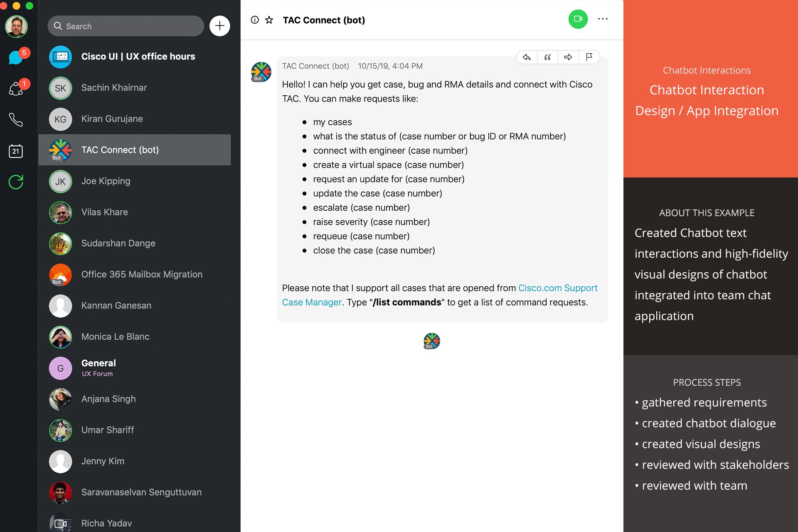Screen dimensions: 798x532
Task: Open the three-dot more options menu
Action: pos(603,19)
